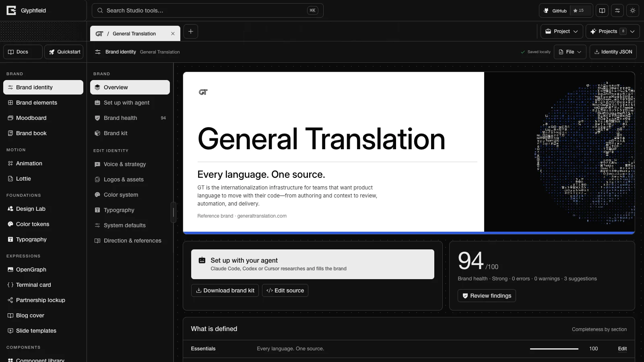
Task: Open the settings sliders icon in the top bar
Action: (617, 10)
